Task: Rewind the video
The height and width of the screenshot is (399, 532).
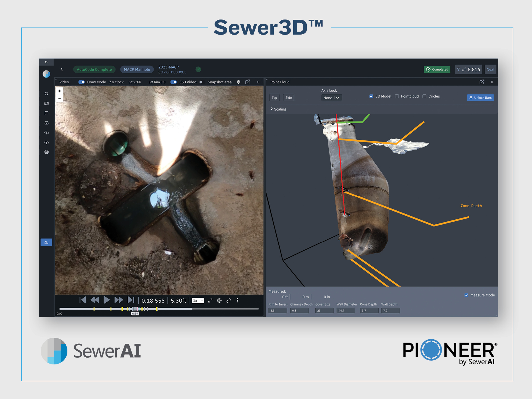Action: (95, 300)
